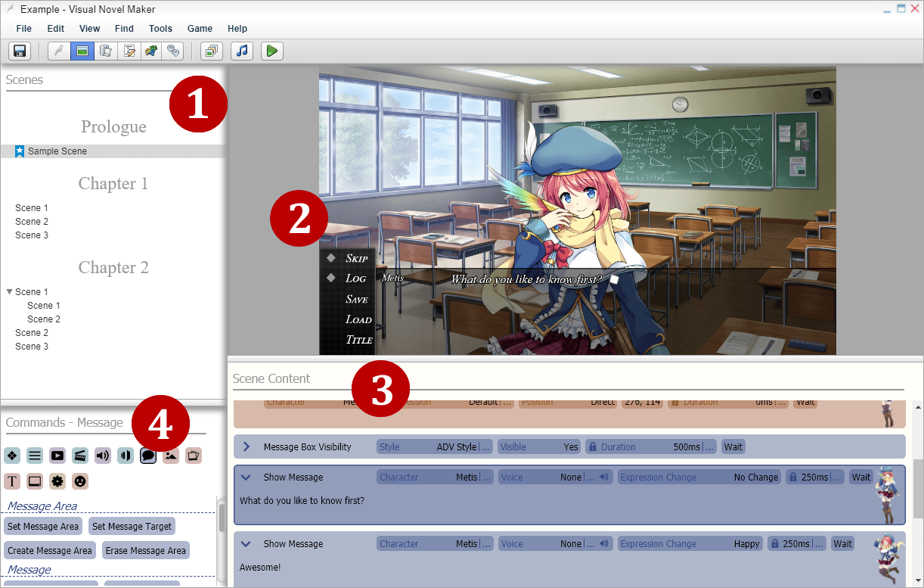Viewport: 924px width, 588px height.
Task: Click the Scene Content scrollbar down arrow
Action: click(918, 581)
